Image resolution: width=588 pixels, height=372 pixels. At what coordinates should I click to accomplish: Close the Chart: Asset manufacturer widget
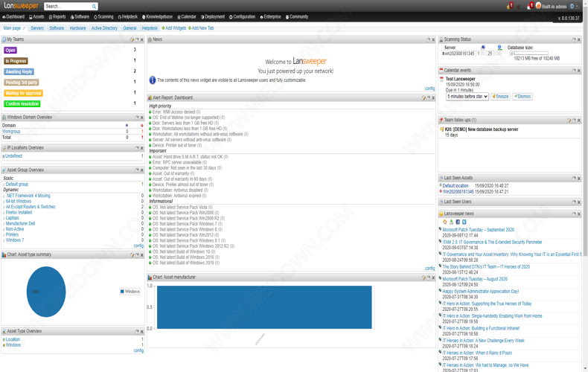click(433, 278)
